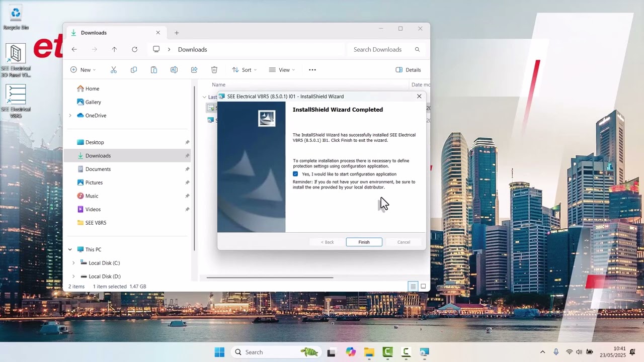The height and width of the screenshot is (362, 644).
Task: Open the See more options ellipsis menu
Action: 312,70
